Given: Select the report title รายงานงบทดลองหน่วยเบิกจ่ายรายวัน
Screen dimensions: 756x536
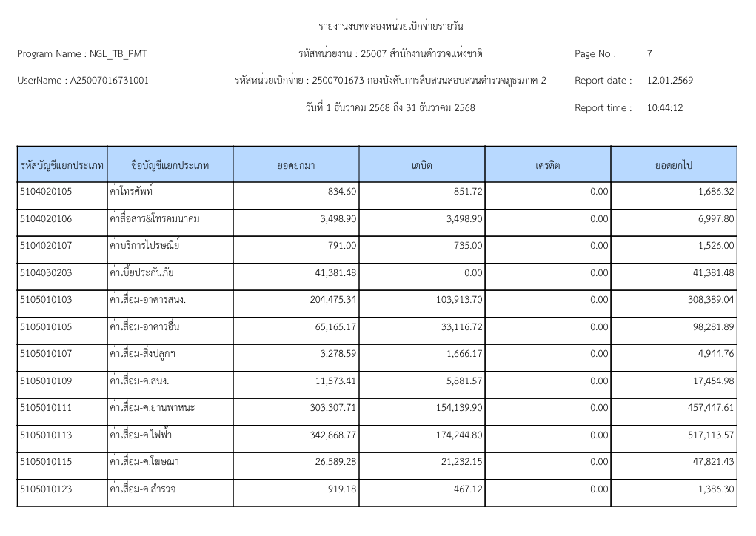Looking at the screenshot, I should coord(390,27).
